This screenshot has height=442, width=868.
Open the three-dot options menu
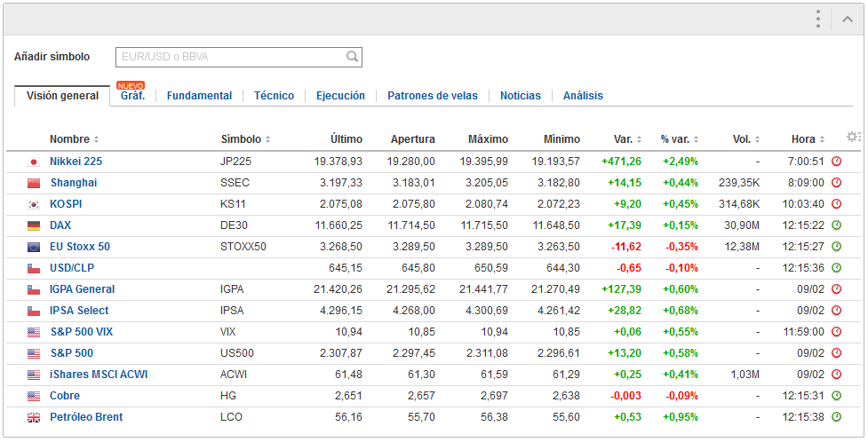817,19
